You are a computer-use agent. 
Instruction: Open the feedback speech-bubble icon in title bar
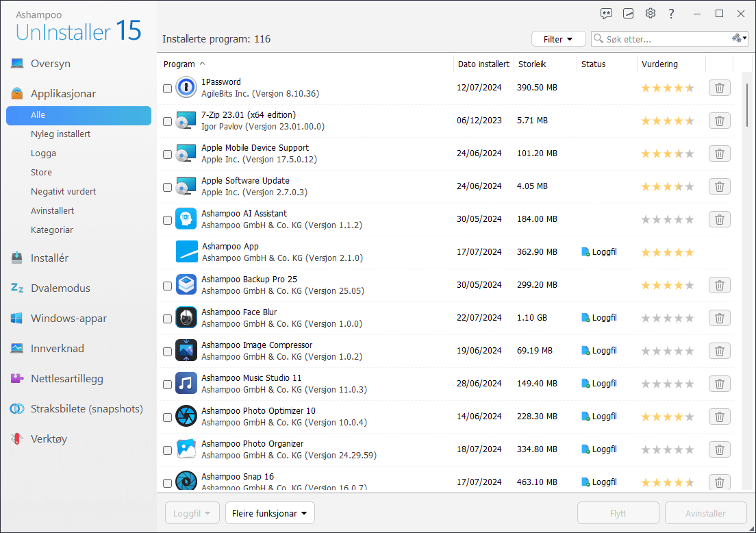(x=606, y=14)
